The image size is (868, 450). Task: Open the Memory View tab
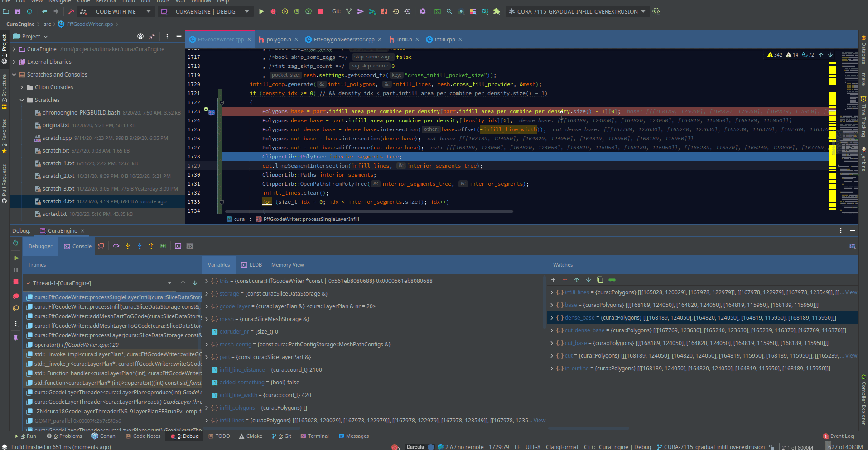click(x=287, y=265)
